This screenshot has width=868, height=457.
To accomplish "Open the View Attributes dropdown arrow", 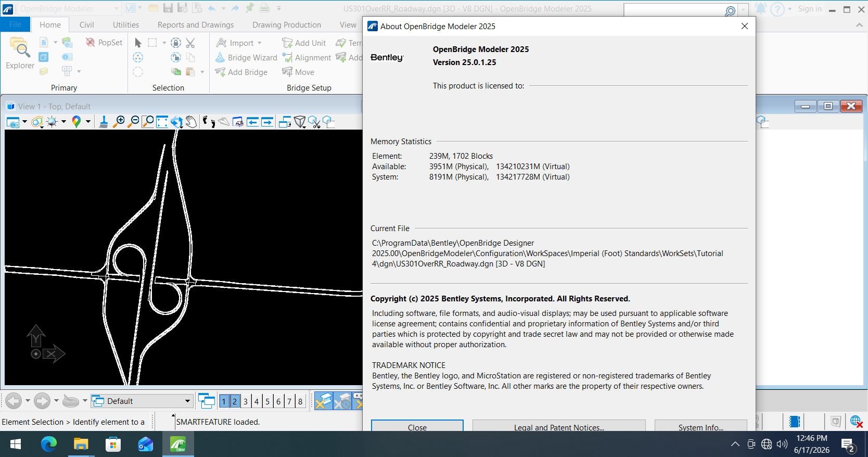I will click(24, 122).
